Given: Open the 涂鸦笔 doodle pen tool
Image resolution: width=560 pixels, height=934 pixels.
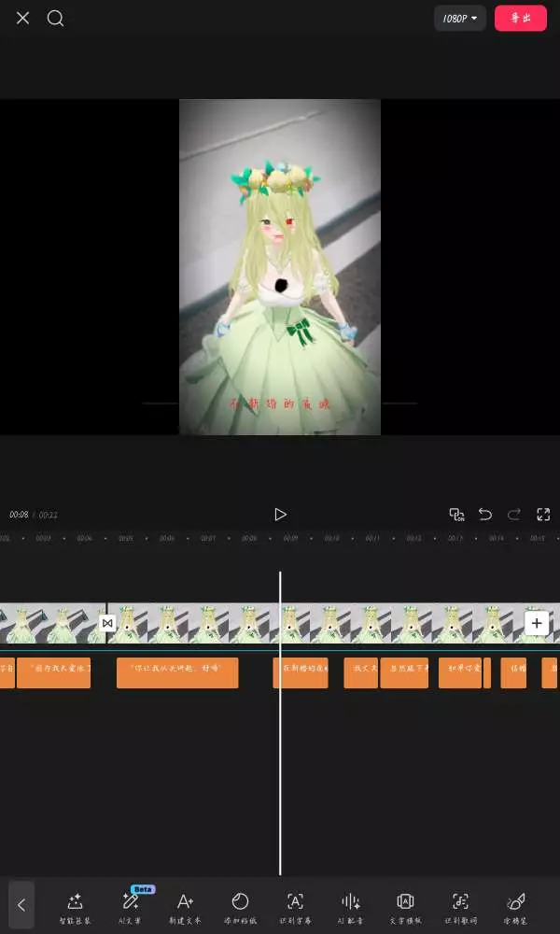Looking at the screenshot, I should point(515,909).
